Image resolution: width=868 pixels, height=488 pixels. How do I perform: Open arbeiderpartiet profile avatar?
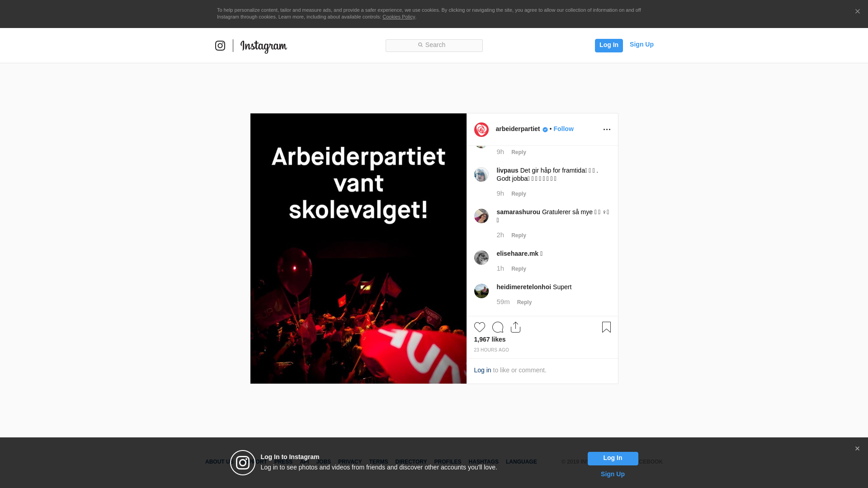[x=481, y=130]
